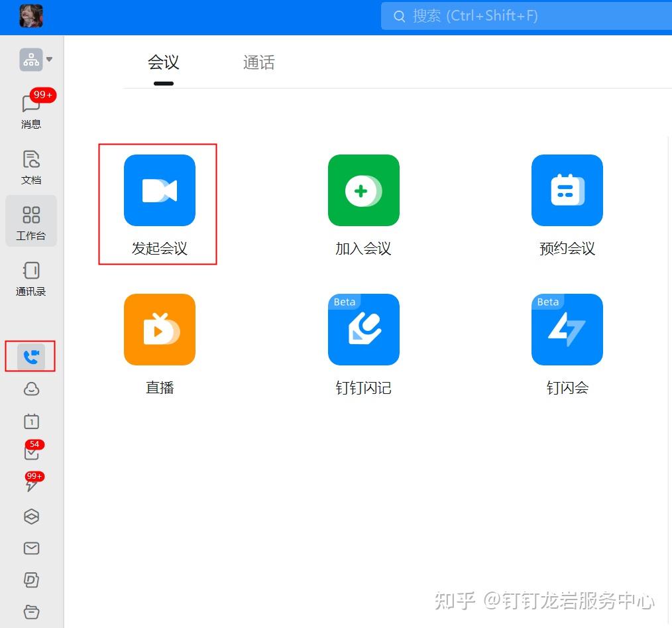
Task: Open the cloud face sidebar icon
Action: pos(31,389)
